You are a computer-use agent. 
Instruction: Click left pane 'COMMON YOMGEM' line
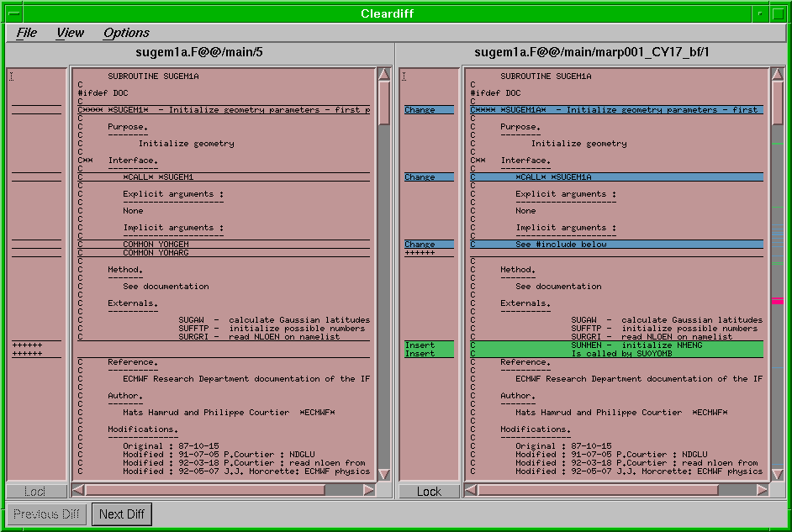(224, 245)
